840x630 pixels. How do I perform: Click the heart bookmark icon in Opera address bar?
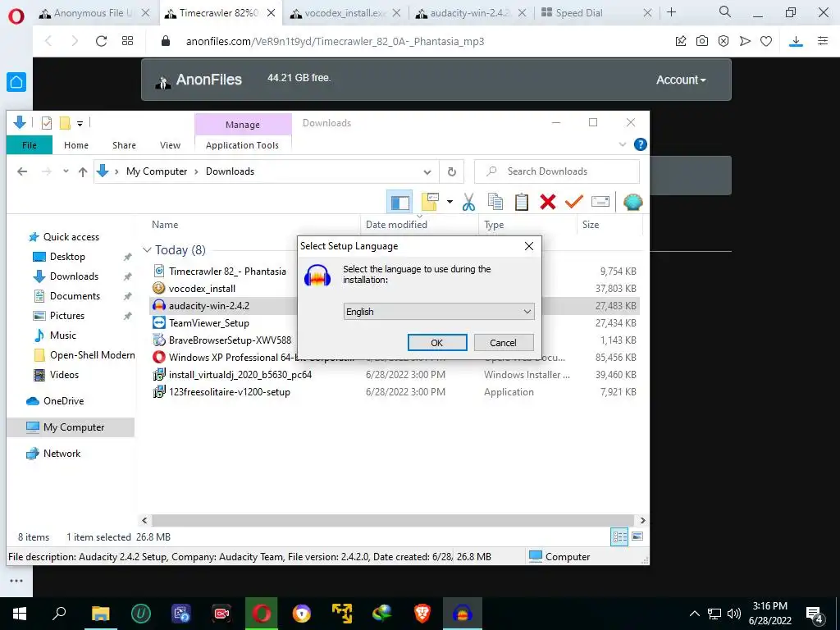[766, 41]
